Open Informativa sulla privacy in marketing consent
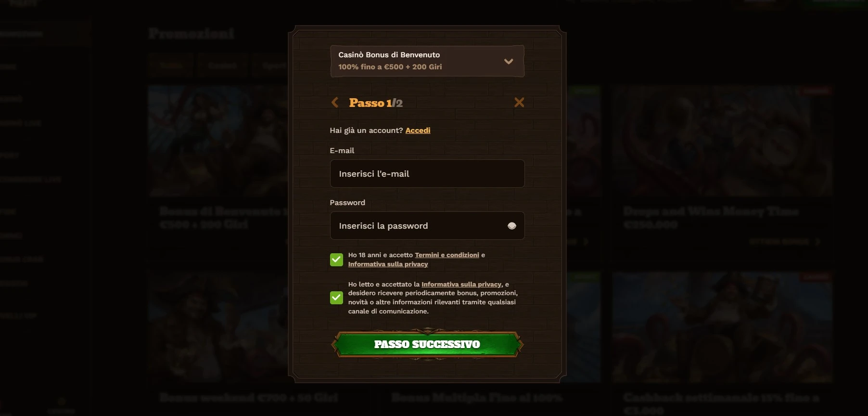868x416 pixels. [461, 285]
